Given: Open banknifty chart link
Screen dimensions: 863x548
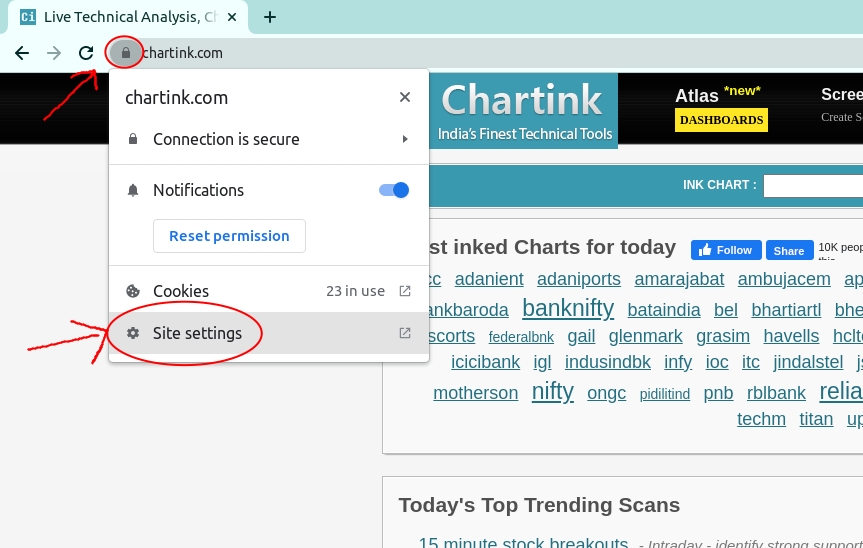Looking at the screenshot, I should point(568,308).
